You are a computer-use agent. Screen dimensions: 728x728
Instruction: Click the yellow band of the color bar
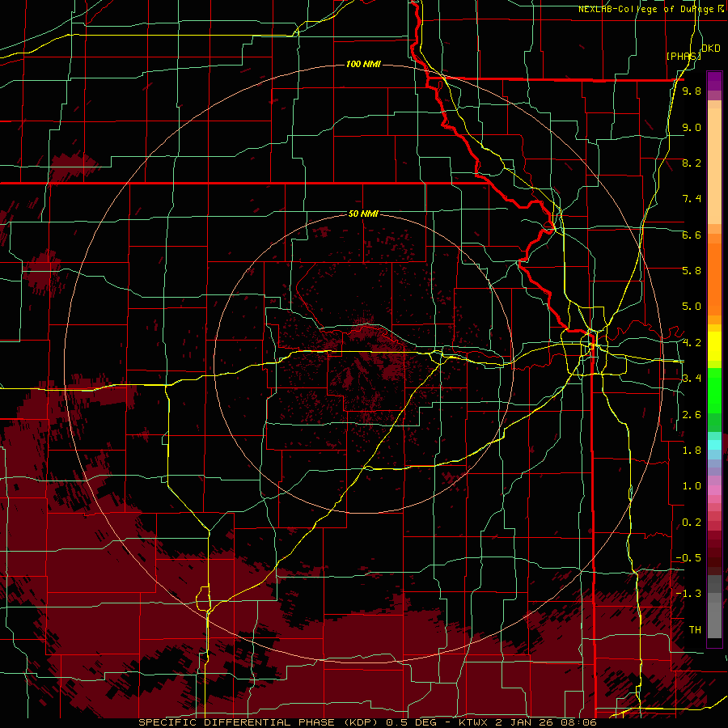click(x=714, y=346)
